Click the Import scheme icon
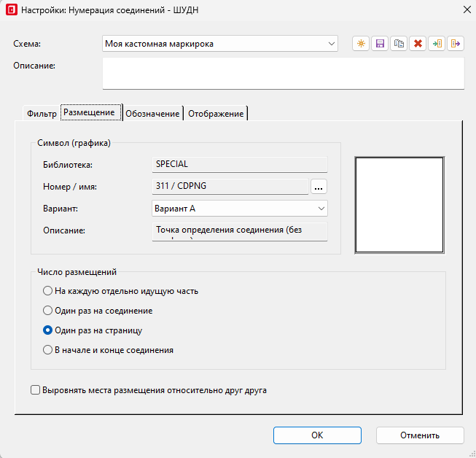This screenshot has height=458, width=476. [x=437, y=44]
